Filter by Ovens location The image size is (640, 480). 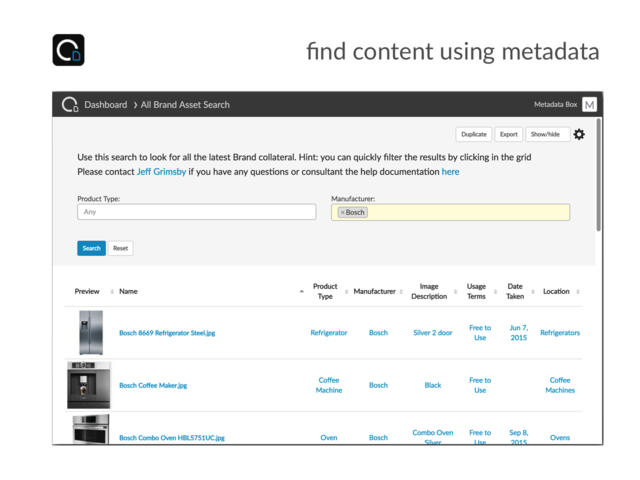coord(560,438)
